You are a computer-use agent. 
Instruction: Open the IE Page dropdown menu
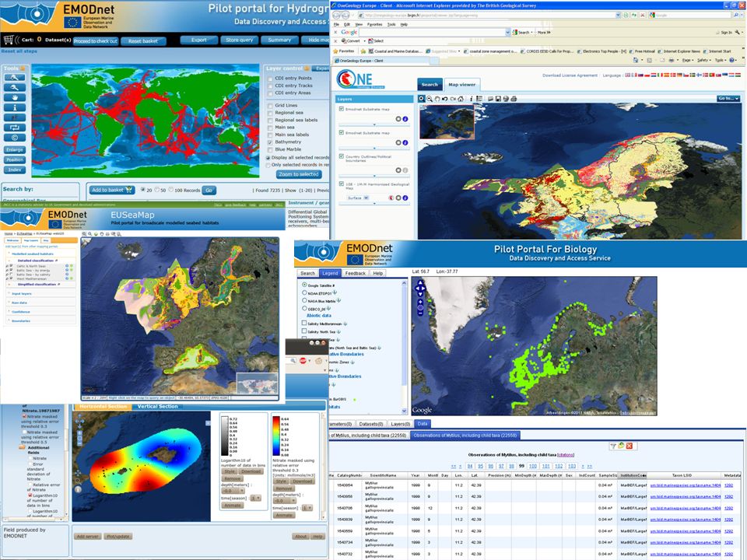point(687,61)
